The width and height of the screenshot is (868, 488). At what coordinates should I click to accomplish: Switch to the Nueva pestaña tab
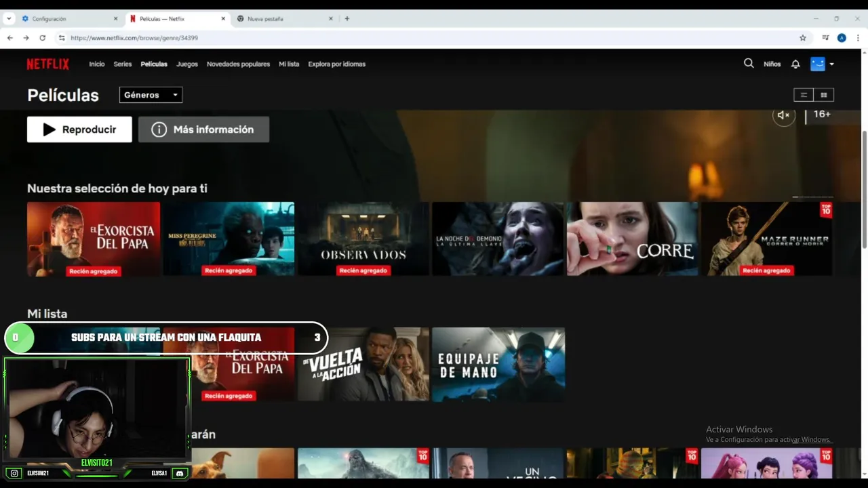click(x=285, y=19)
